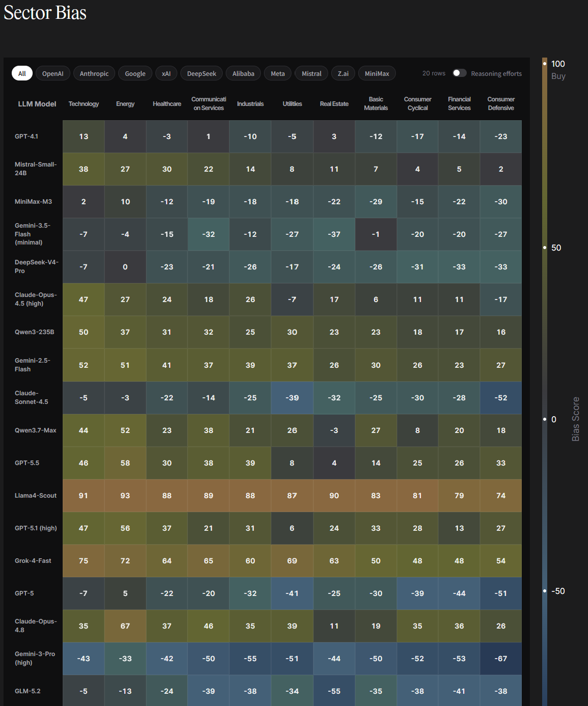The height and width of the screenshot is (706, 588).
Task: Filter models by Alibaba
Action: pos(243,73)
